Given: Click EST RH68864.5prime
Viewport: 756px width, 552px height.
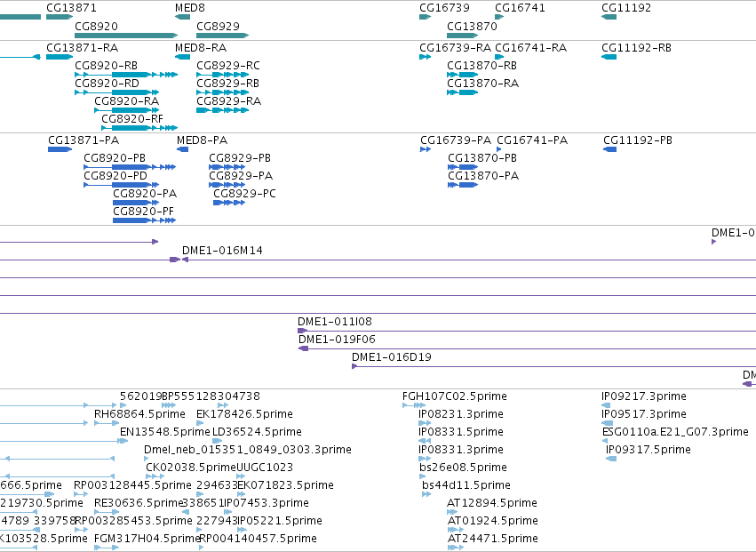Looking at the screenshot, I should pos(139,414).
